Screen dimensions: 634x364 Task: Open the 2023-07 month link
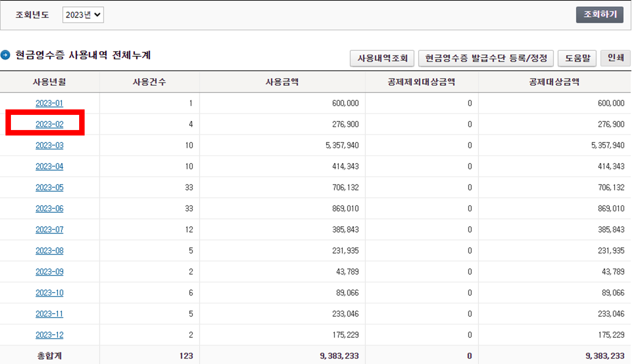(x=49, y=229)
